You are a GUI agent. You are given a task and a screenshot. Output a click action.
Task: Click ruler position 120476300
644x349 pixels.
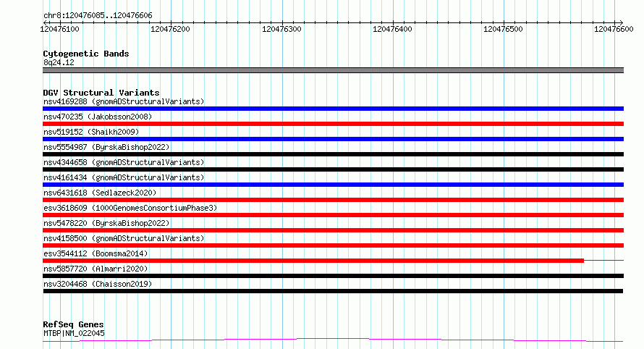281,29
